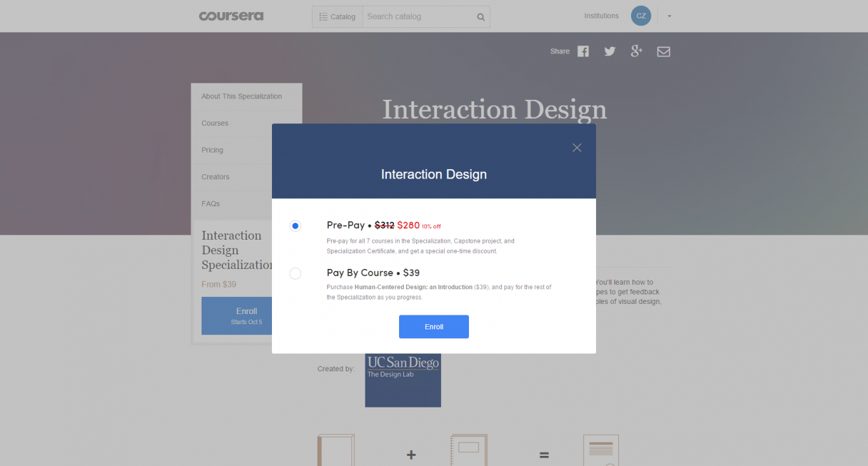This screenshot has height=466, width=868.
Task: Share by email envelope icon
Action: click(663, 51)
